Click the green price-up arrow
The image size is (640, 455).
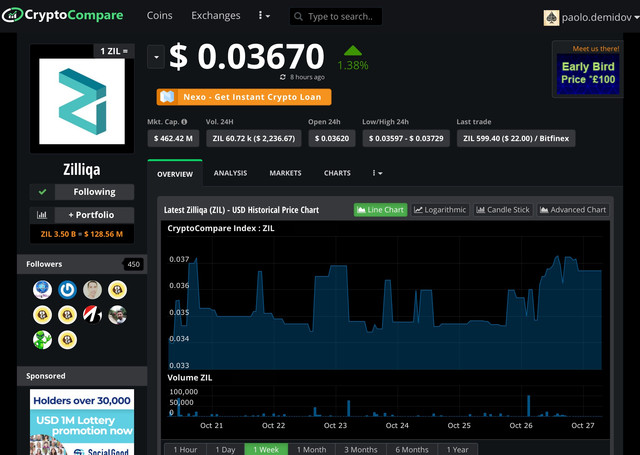pos(353,51)
